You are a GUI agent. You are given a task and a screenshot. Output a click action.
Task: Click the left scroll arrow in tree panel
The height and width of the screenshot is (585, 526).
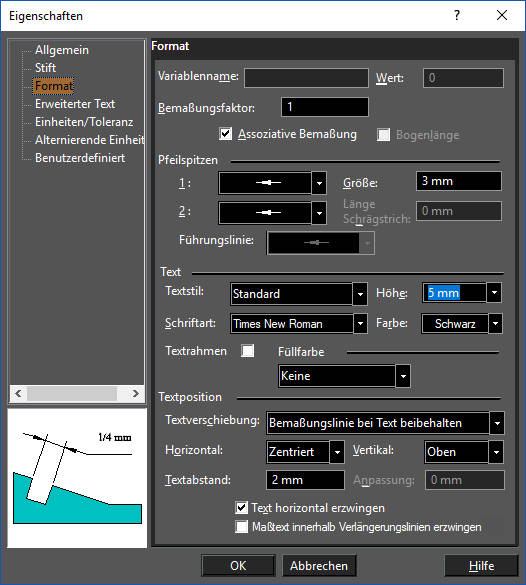(x=18, y=393)
